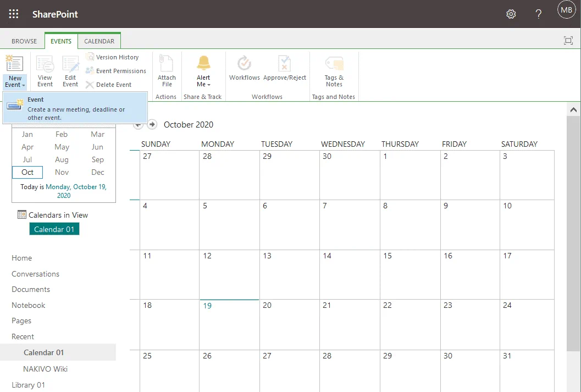Open the settings gear menu
The image size is (581, 392).
[x=511, y=14]
